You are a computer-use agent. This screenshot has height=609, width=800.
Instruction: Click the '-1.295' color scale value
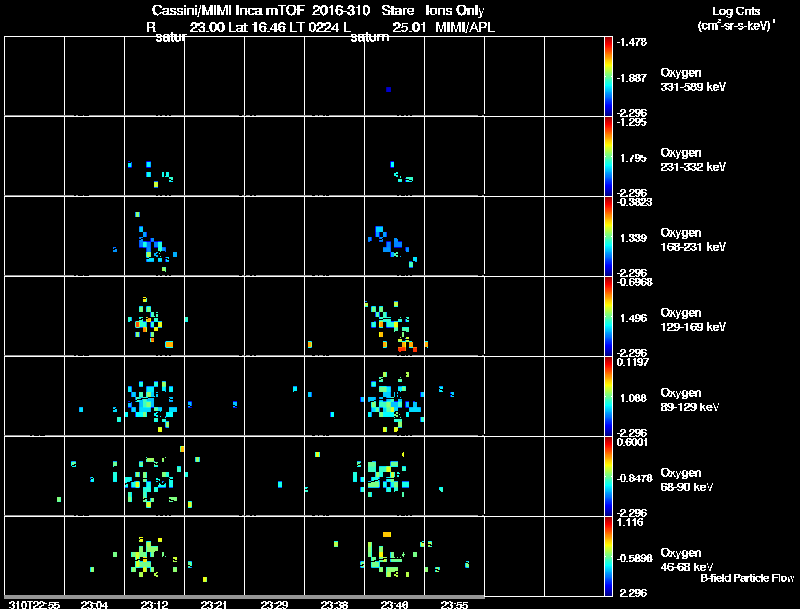(x=632, y=122)
